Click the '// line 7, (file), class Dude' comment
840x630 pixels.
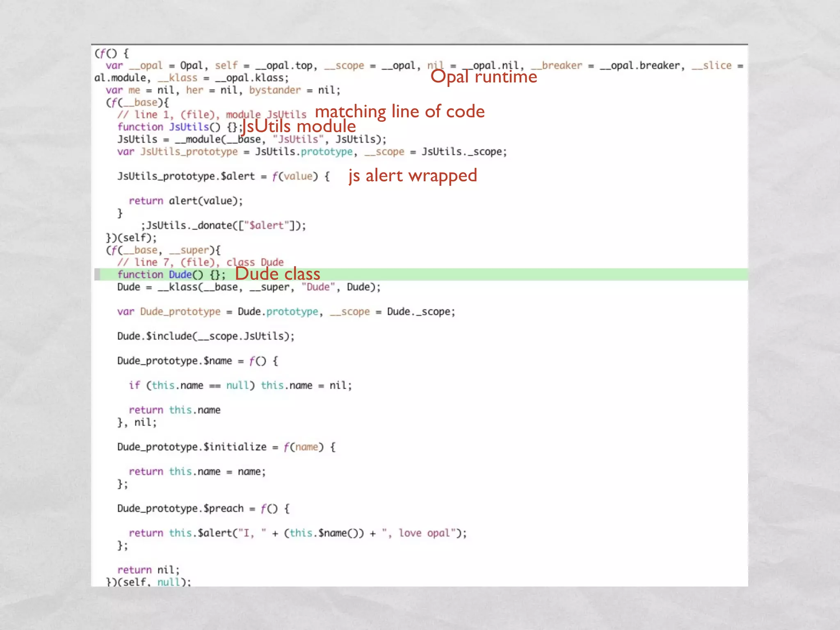(201, 262)
